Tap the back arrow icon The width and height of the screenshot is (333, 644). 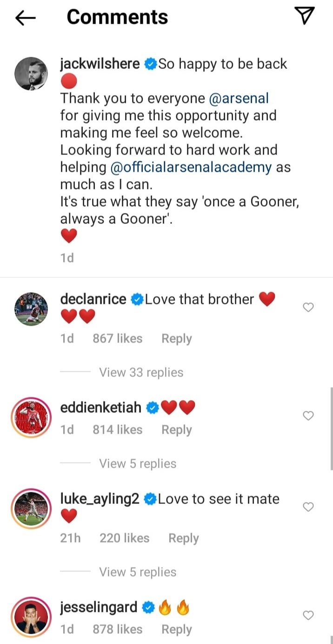pos(26,18)
